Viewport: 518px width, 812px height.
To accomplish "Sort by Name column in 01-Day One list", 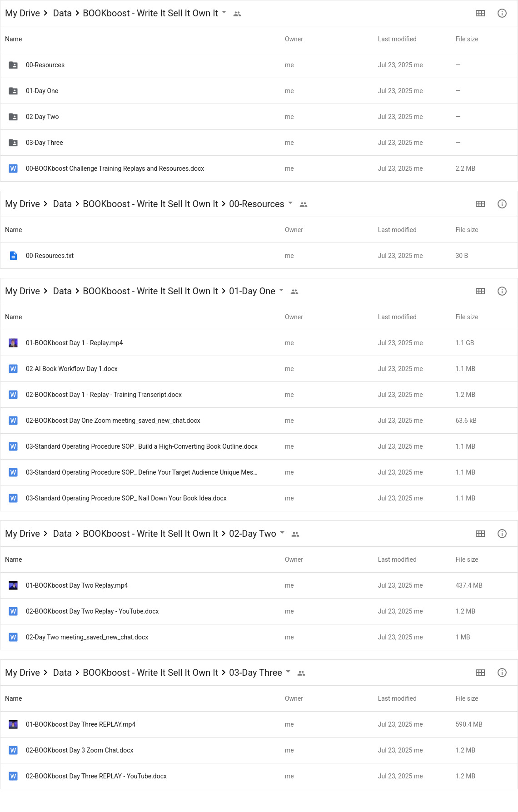I will [x=13, y=317].
